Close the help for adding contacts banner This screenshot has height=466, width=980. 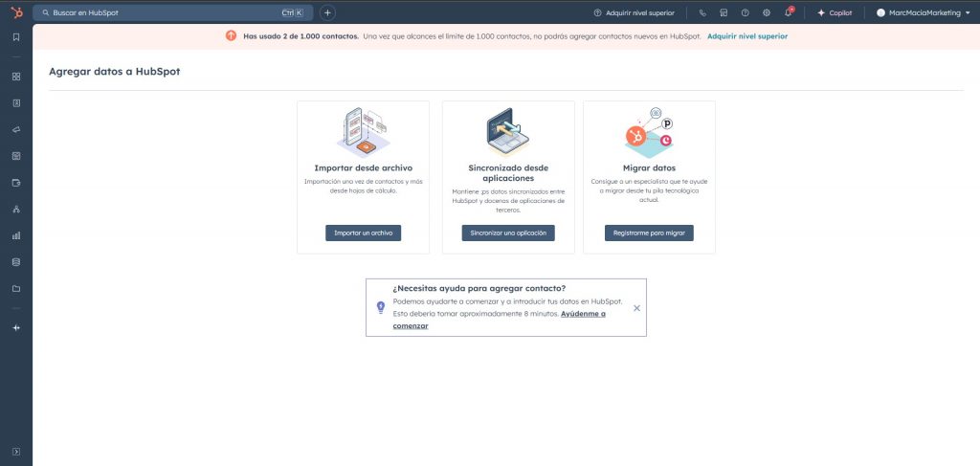click(x=636, y=308)
